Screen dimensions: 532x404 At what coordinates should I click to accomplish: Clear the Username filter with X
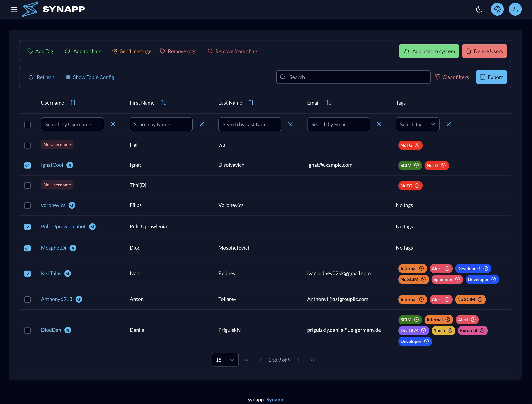coord(113,124)
